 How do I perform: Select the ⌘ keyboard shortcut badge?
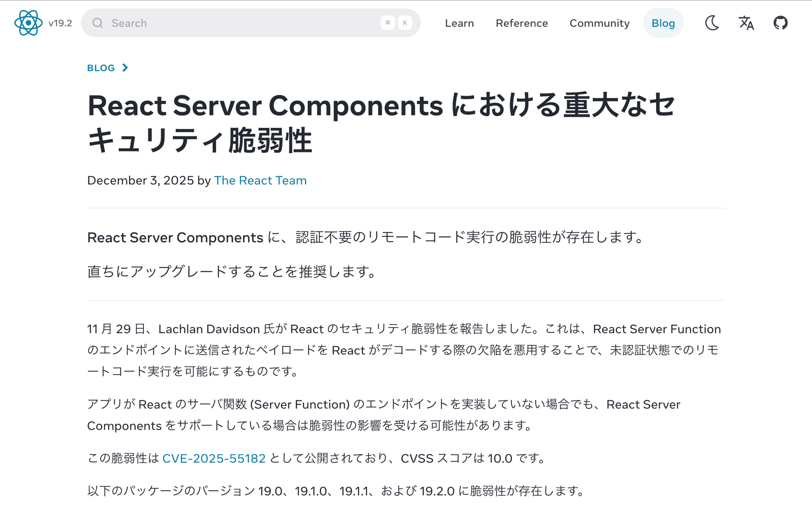point(388,23)
